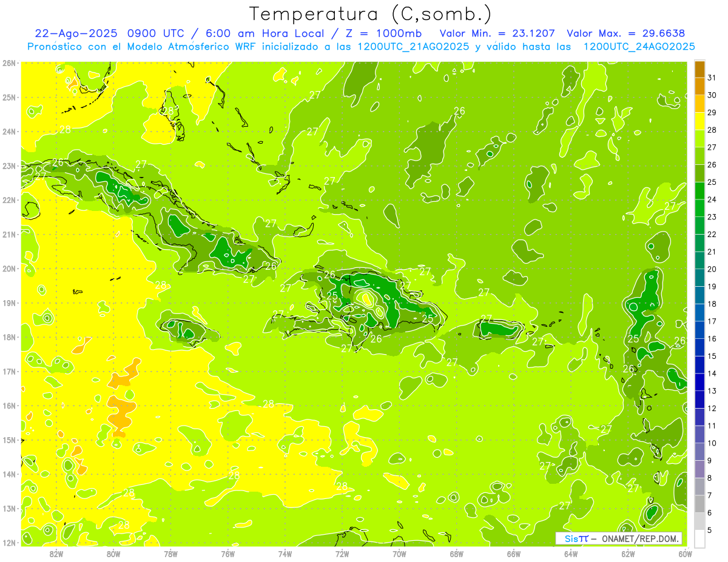Screen dimensions: 728x562
Task: Click the color bar label "29"
Action: click(712, 112)
